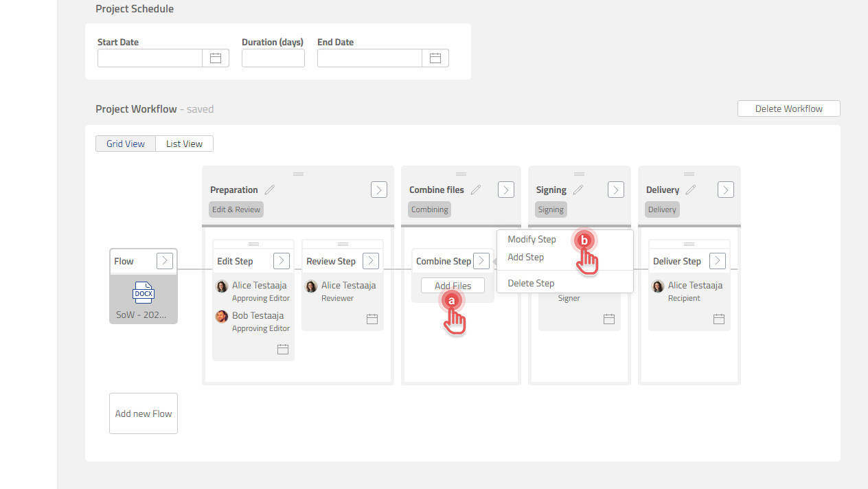868x489 pixels.
Task: Select Modify Step from the context menu
Action: [532, 239]
